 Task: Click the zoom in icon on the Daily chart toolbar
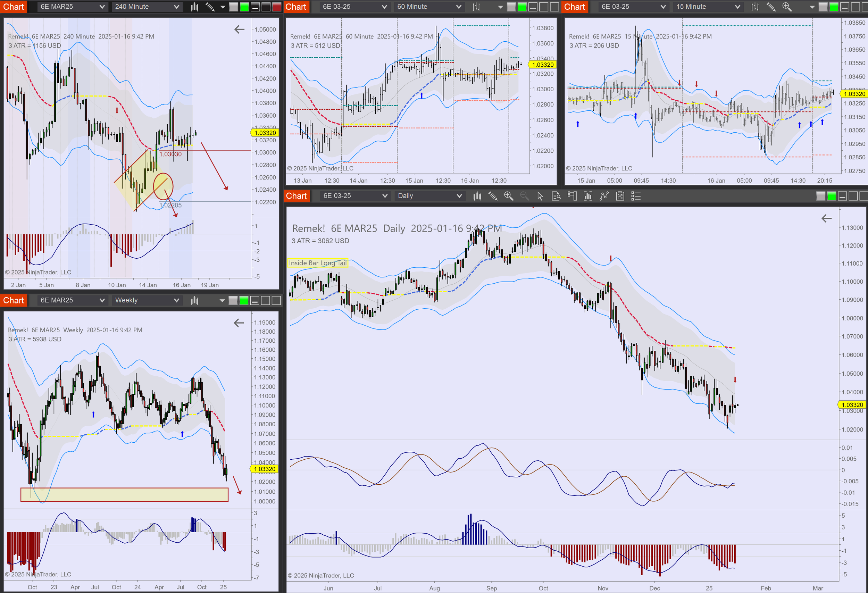tap(508, 196)
